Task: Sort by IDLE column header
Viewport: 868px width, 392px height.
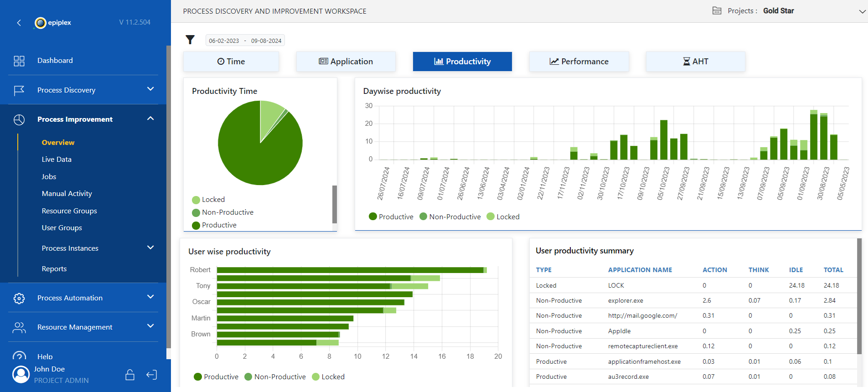Action: tap(796, 270)
